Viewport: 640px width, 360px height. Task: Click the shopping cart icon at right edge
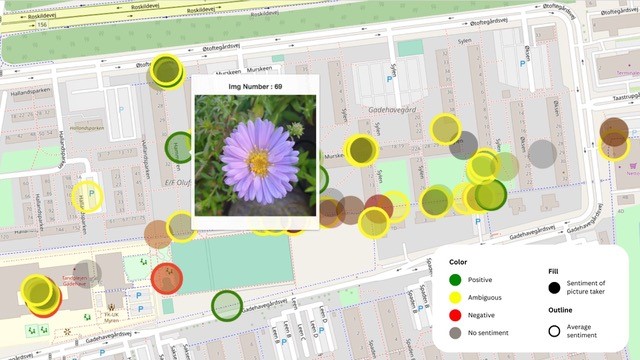(633, 166)
